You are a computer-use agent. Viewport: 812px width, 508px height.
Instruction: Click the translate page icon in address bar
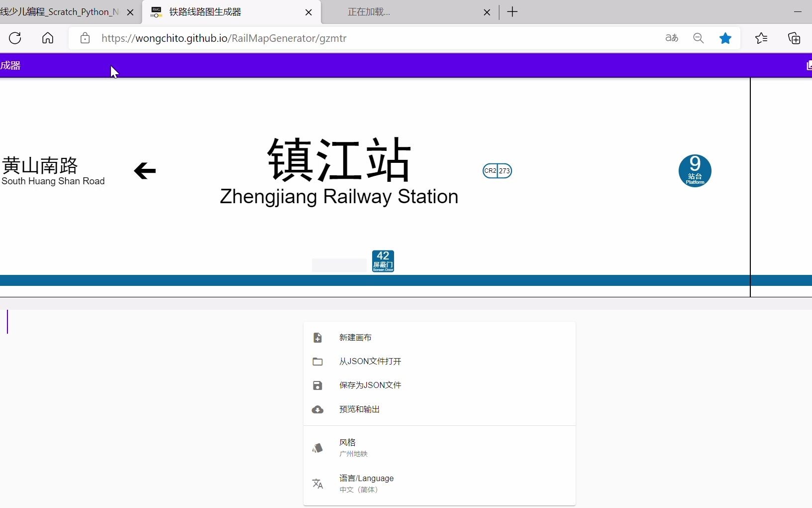point(672,38)
